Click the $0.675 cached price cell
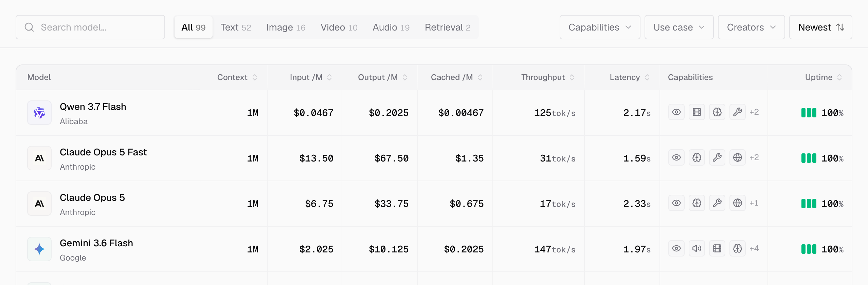This screenshot has height=285, width=868. pyautogui.click(x=467, y=204)
